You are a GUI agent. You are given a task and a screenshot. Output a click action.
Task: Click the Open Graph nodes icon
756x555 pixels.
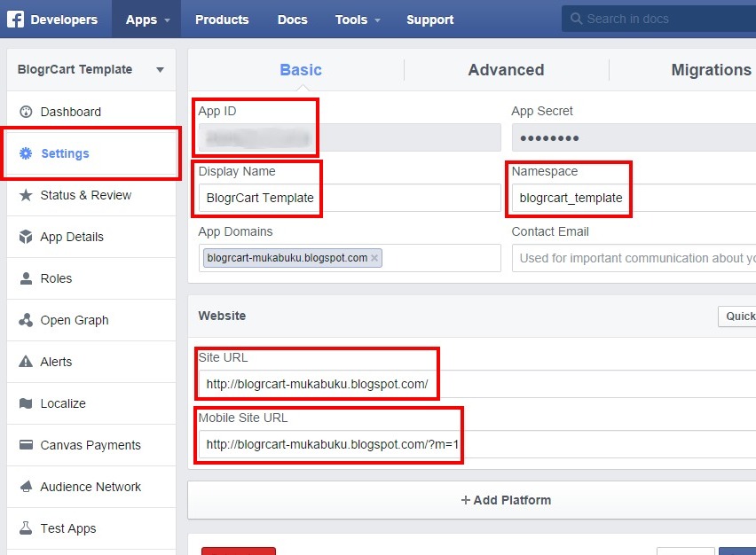(26, 320)
